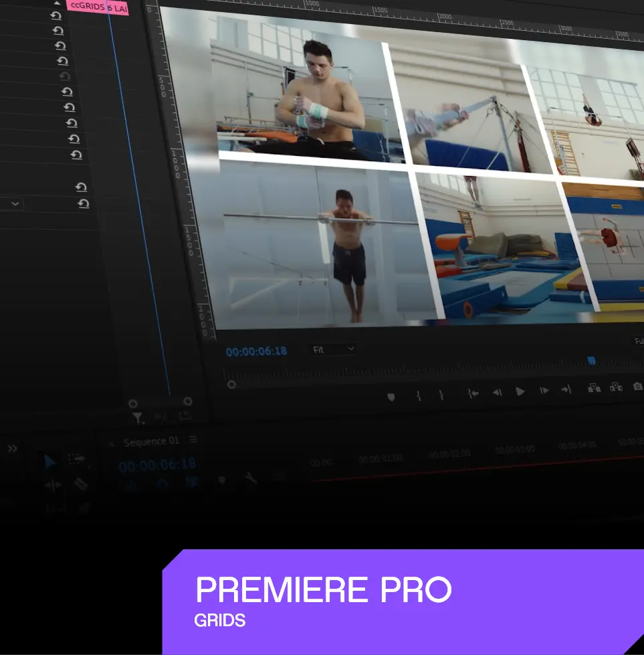644x655 pixels.
Task: Expand hidden panels with the double-arrow chevron
Action: pos(12,449)
